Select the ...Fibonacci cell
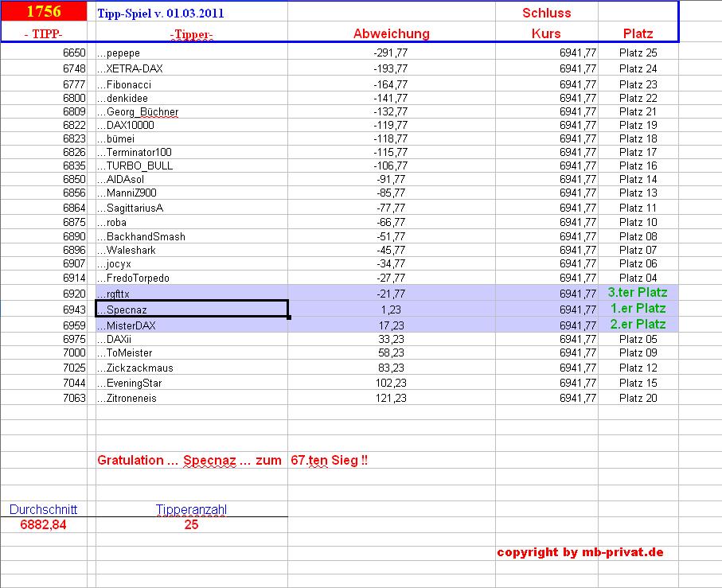This screenshot has width=722, height=588. click(x=192, y=84)
